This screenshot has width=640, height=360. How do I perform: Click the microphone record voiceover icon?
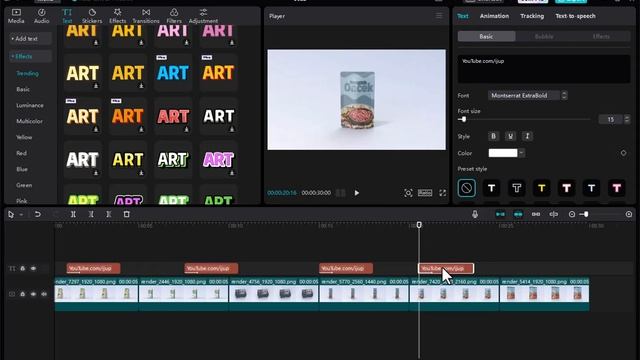click(x=475, y=214)
